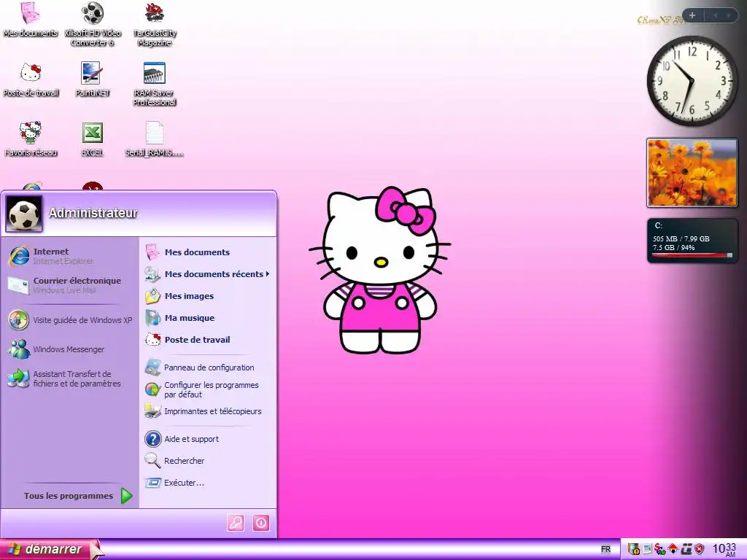Open Ma musique folder entry
This screenshot has height=560, width=747.
pos(208,318)
